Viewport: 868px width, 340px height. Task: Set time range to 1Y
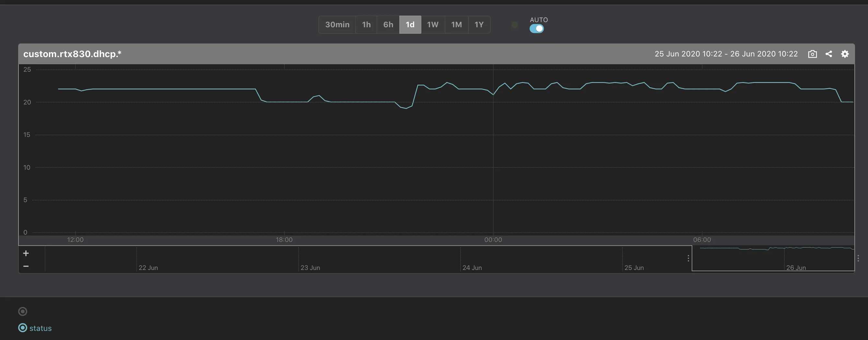[x=479, y=25]
